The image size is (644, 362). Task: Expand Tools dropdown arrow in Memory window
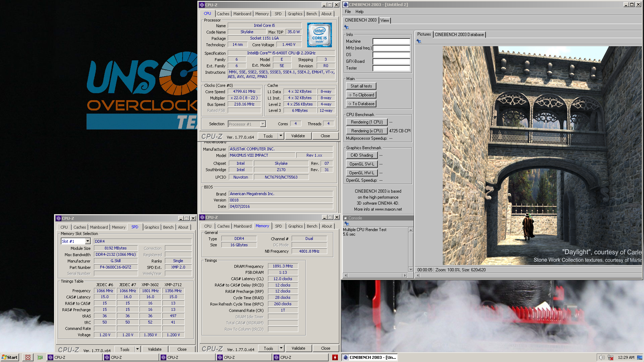coord(281,348)
